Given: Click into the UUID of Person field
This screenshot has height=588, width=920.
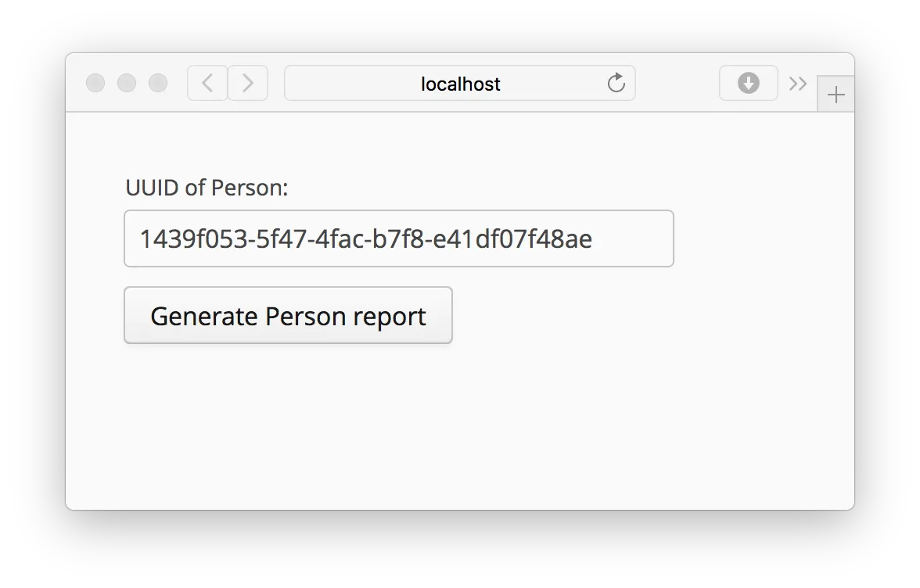Looking at the screenshot, I should (398, 238).
